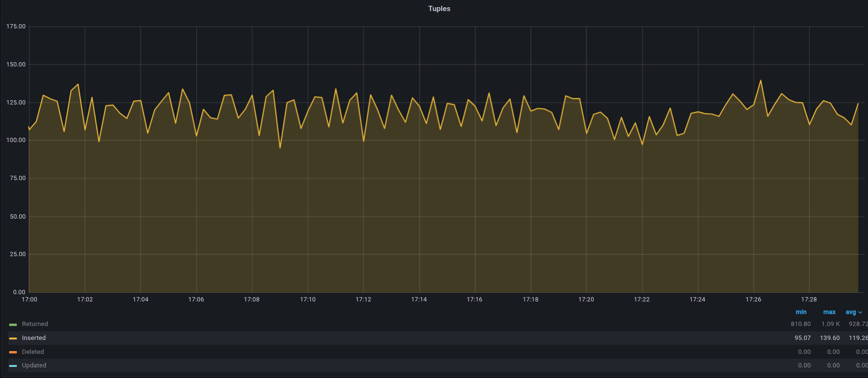
Task: Click the 150.00 y-axis label
Action: click(16, 65)
